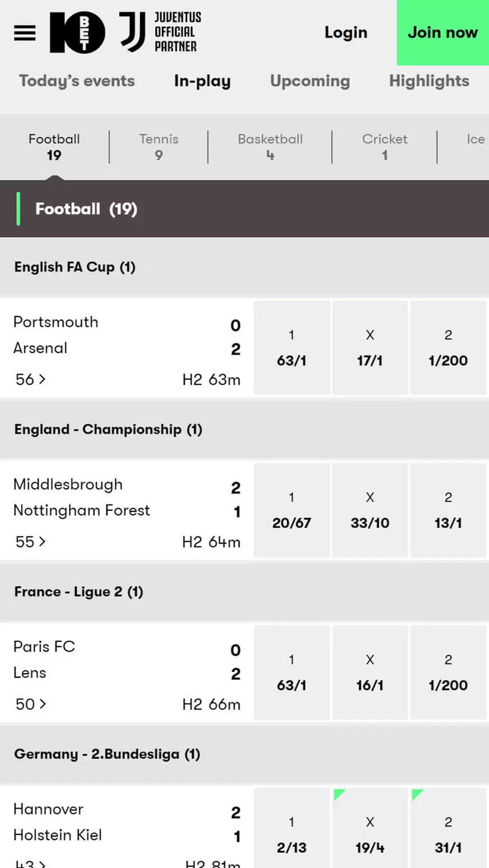Tap the Join now button

[443, 32]
